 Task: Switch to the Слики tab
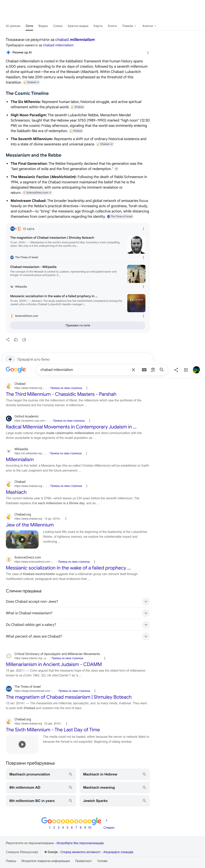pyautogui.click(x=58, y=26)
